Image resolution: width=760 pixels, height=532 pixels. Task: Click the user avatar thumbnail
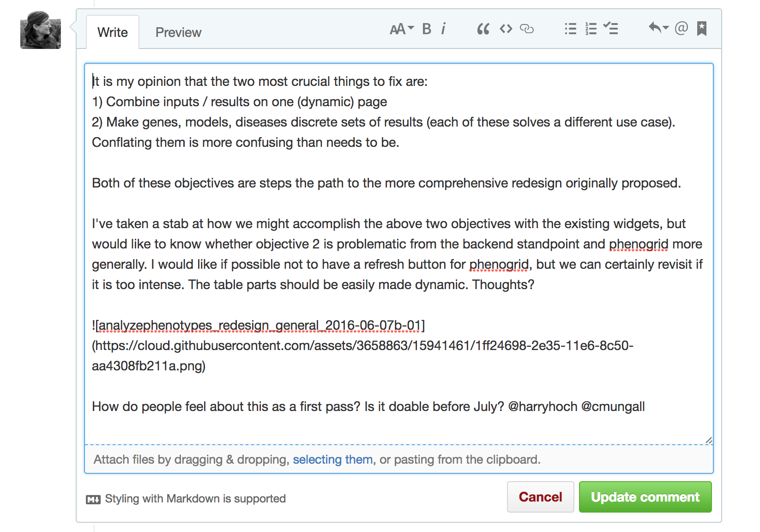(41, 30)
